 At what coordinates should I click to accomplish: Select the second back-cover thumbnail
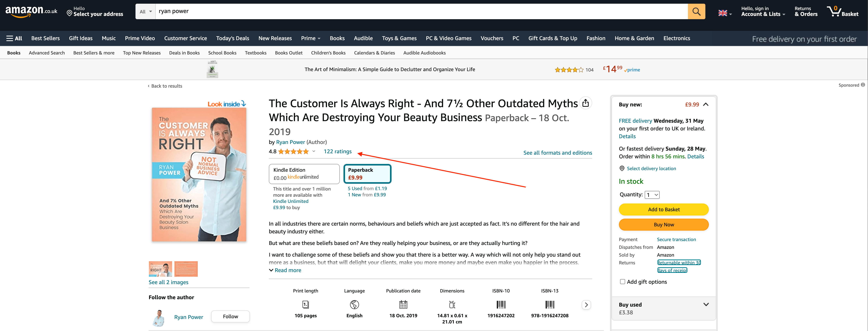coord(186,269)
